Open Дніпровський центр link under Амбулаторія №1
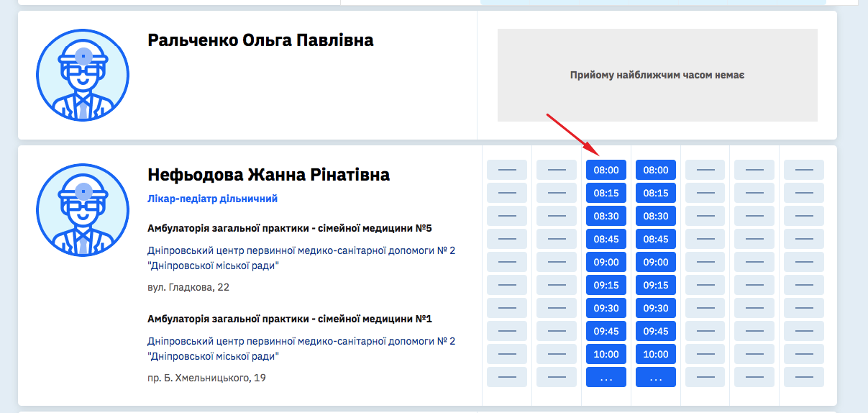 (x=301, y=348)
